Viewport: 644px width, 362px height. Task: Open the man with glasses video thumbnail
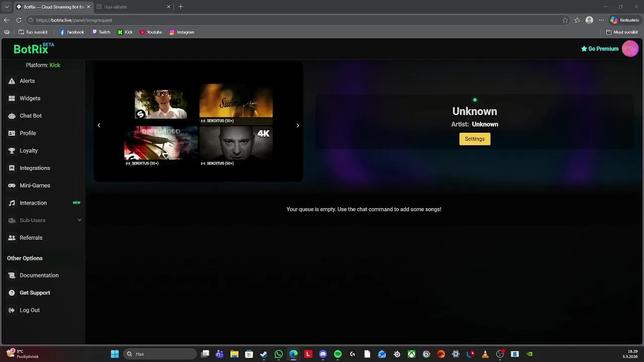(160, 105)
